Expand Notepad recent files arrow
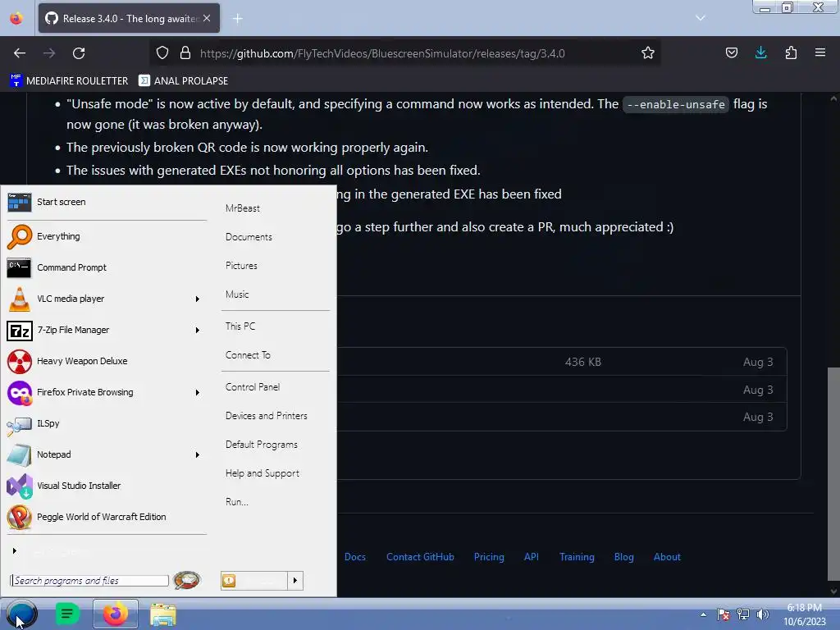840x630 pixels. coord(198,454)
